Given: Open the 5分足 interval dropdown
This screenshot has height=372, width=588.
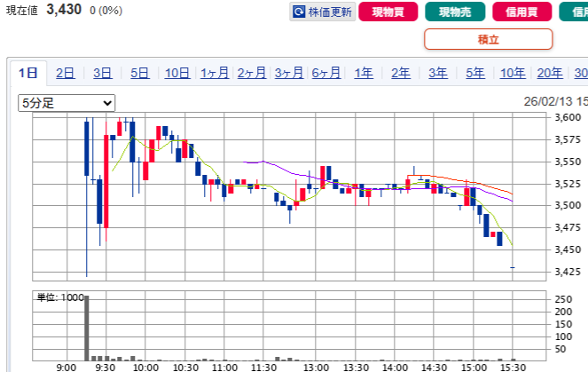Looking at the screenshot, I should pyautogui.click(x=67, y=103).
